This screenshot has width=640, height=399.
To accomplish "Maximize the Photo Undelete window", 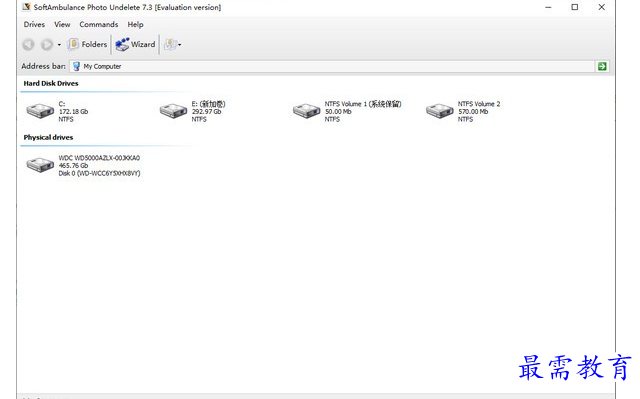I will point(575,7).
